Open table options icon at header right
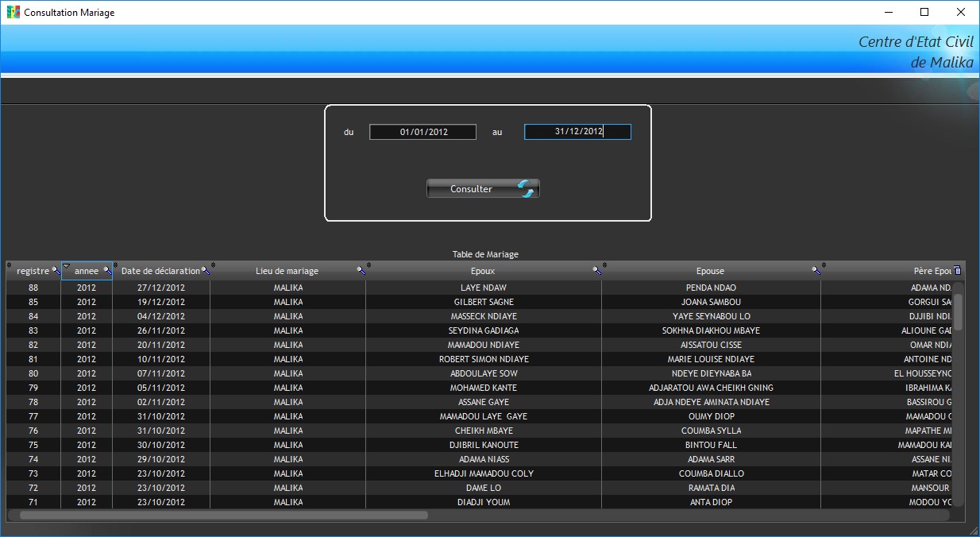 pyautogui.click(x=957, y=271)
